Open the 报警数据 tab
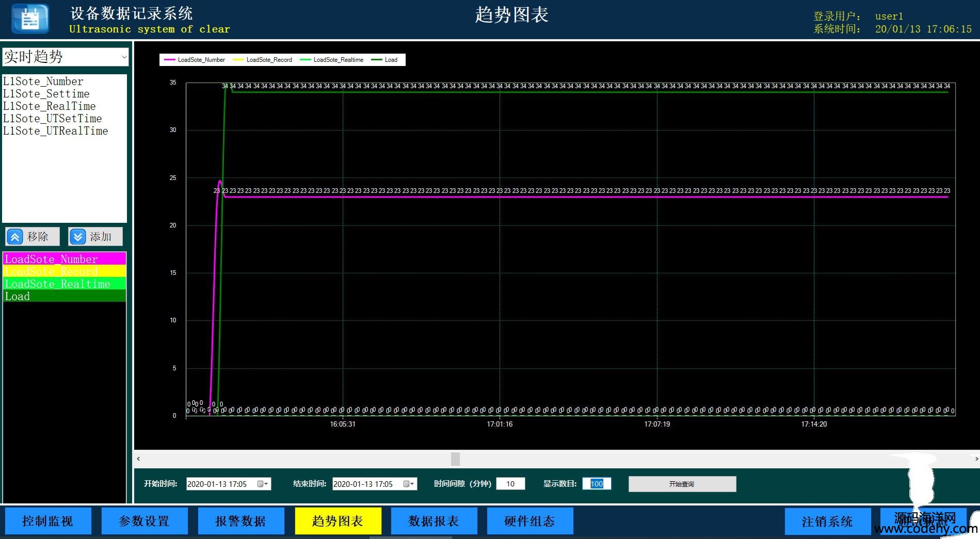The width and height of the screenshot is (980, 539). (x=241, y=521)
